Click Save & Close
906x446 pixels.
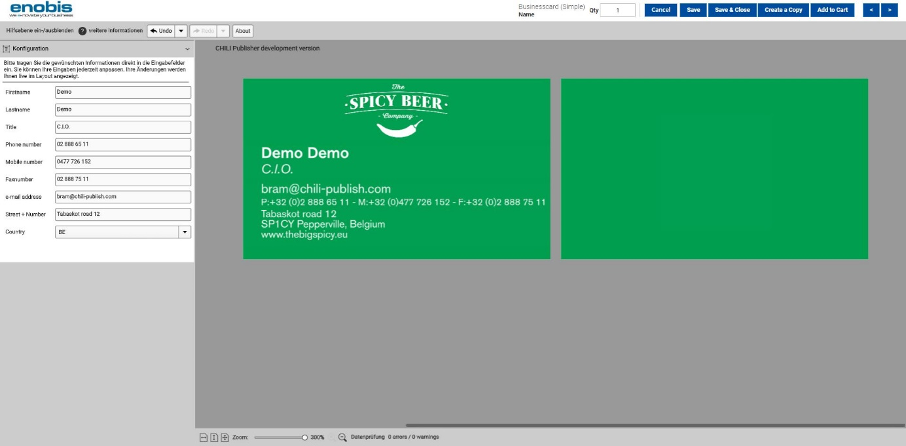pyautogui.click(x=732, y=10)
